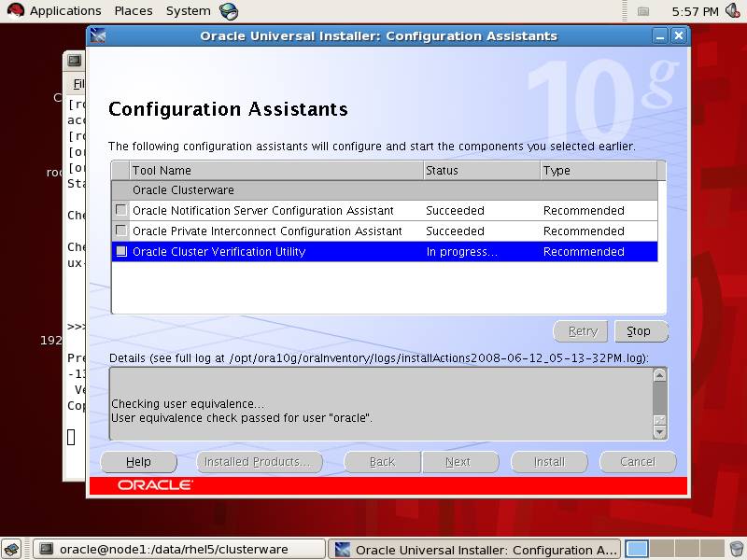Click Succeeded status of Notification Server assistant
The height and width of the screenshot is (560, 747).
[x=455, y=211]
